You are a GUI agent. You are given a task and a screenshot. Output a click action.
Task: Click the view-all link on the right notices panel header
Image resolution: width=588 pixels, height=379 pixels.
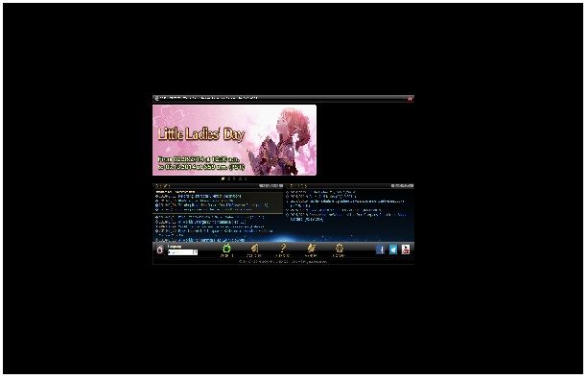point(402,186)
